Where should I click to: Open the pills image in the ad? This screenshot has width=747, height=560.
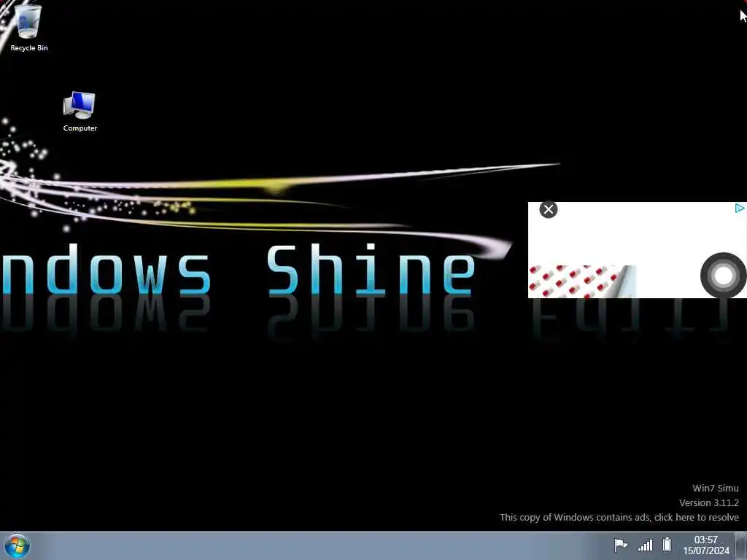click(582, 281)
